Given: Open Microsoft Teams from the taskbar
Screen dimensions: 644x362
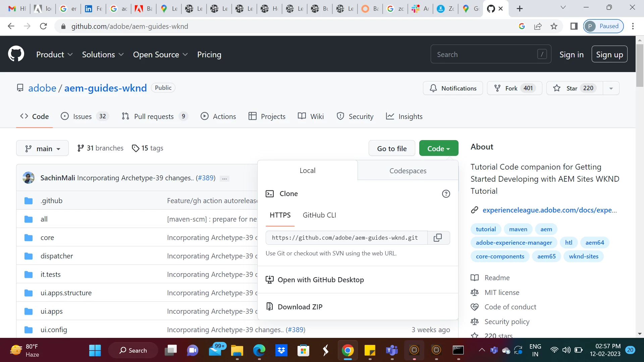Looking at the screenshot, I should pos(392,350).
